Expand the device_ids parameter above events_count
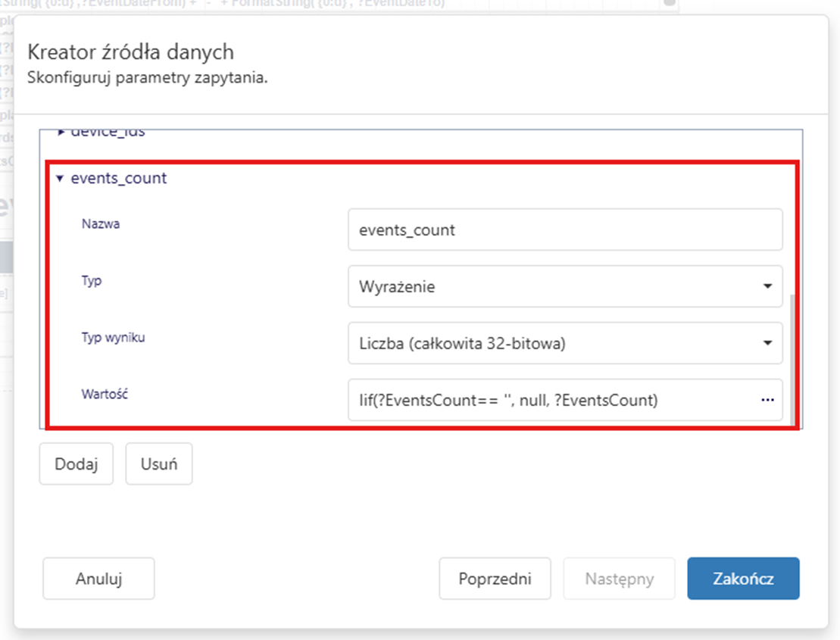The width and height of the screenshot is (840, 640). tap(61, 133)
